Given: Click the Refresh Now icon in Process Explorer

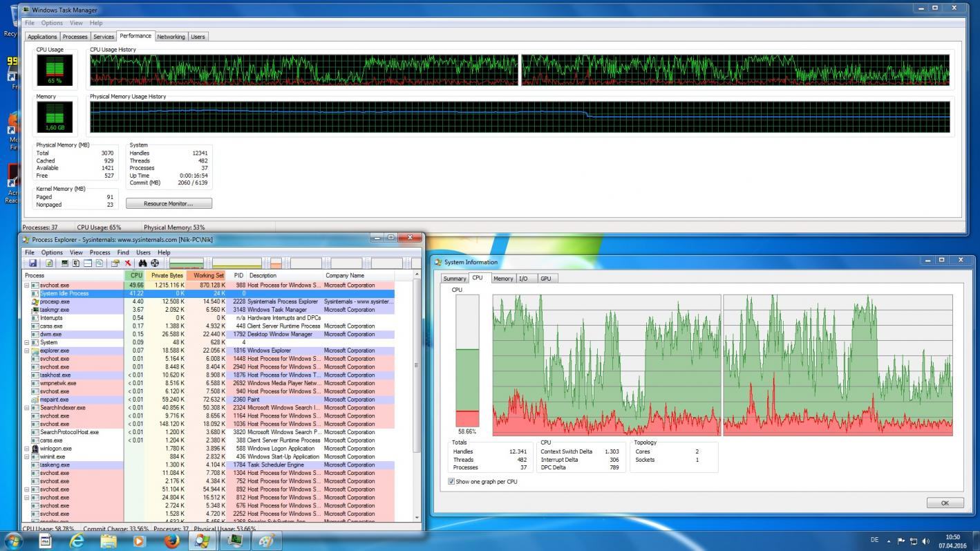Looking at the screenshot, I should coord(49,263).
